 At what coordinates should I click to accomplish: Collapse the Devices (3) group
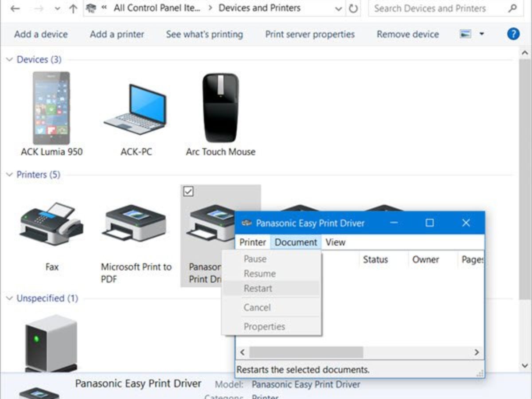click(9, 59)
